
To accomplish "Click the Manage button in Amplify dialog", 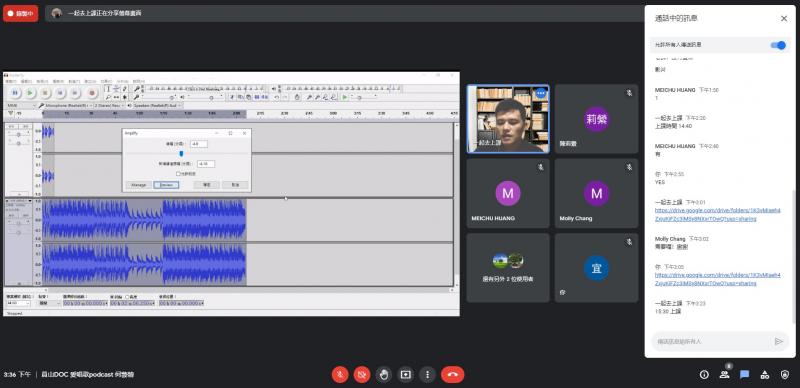I will pos(138,185).
